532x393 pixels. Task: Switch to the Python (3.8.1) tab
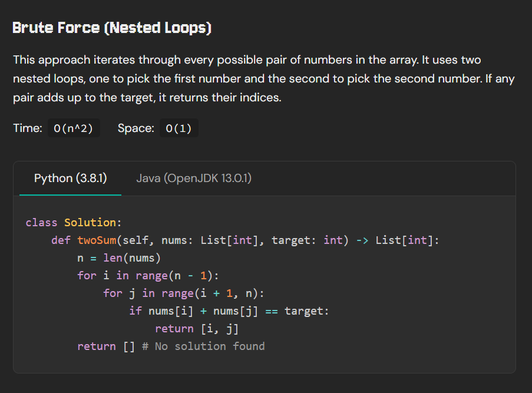[x=70, y=178]
